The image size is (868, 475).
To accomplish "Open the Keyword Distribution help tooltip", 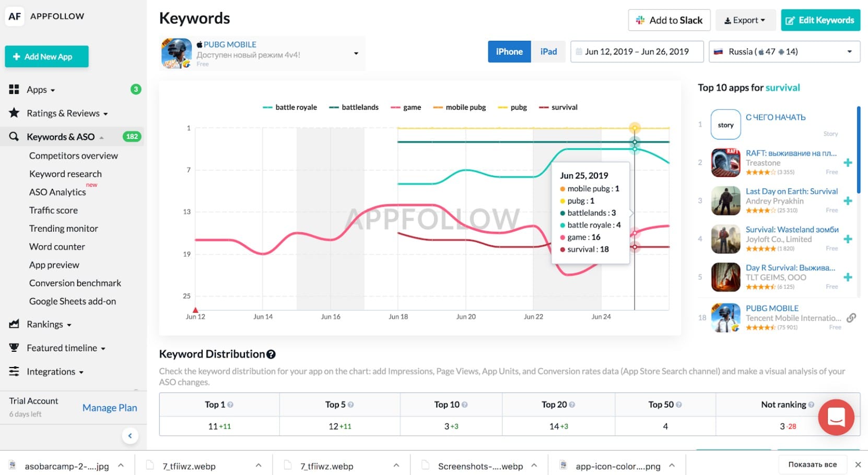I will tap(271, 354).
